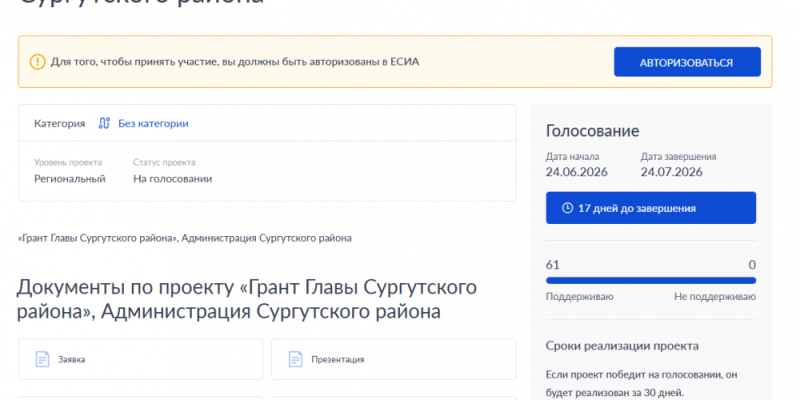Click the Документы по проекту heading
The image size is (800, 400).
click(x=247, y=299)
